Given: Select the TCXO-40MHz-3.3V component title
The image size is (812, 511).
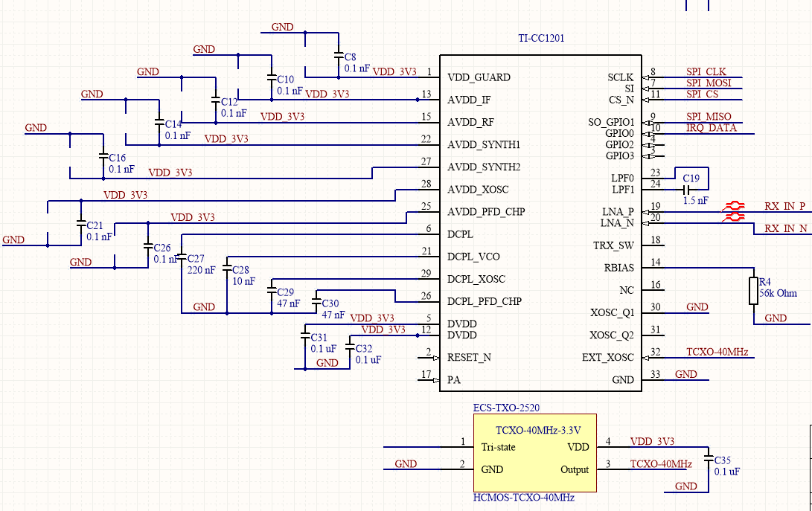Looking at the screenshot, I should point(538,430).
